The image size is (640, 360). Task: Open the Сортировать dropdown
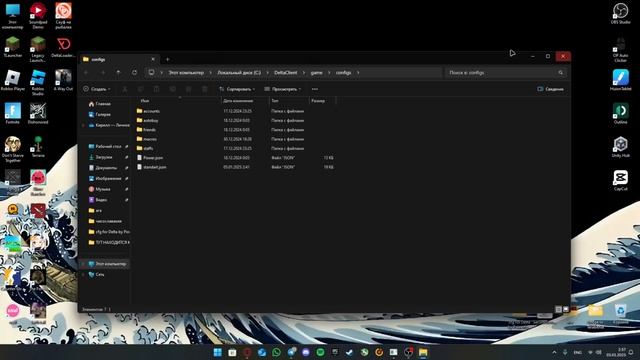(237, 89)
